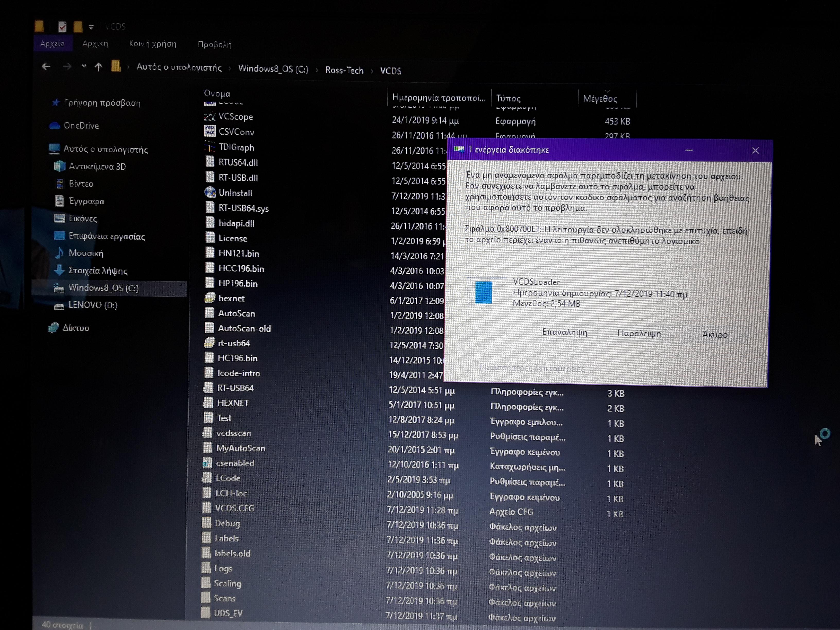Select the HCC196.bin file icon

tap(210, 268)
